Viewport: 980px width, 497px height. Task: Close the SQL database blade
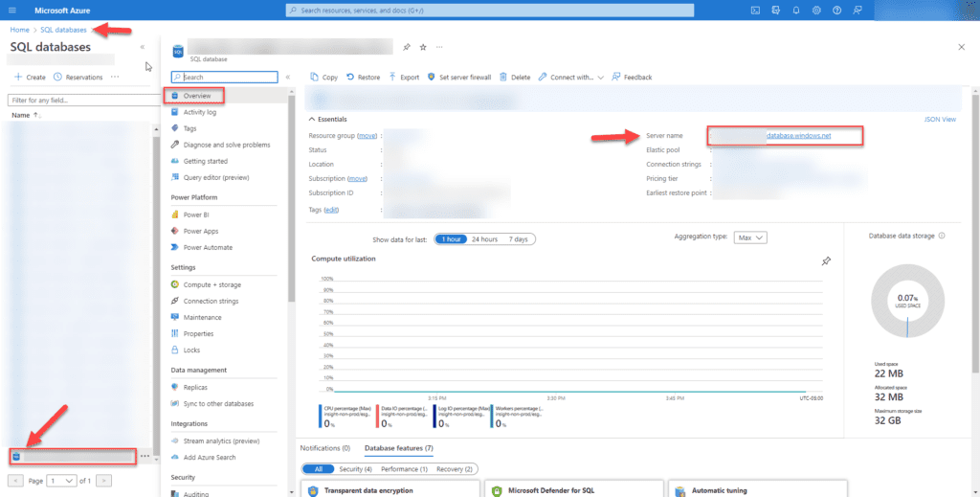(x=961, y=47)
